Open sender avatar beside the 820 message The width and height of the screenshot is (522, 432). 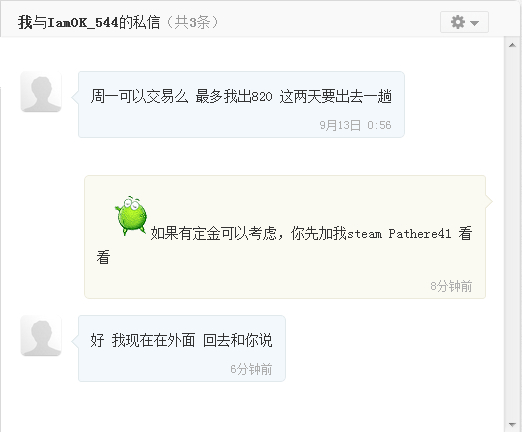[41, 92]
